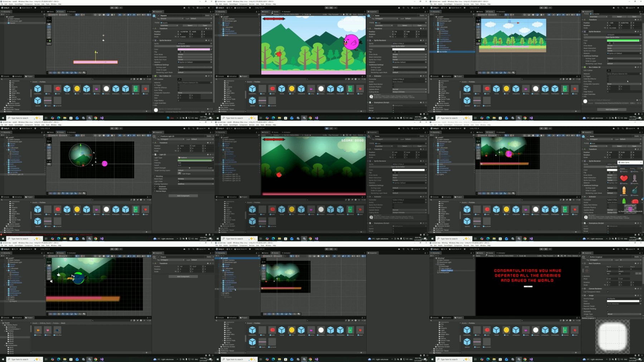Click Open Sprite Editor in pink Square inspector

(x=183, y=46)
